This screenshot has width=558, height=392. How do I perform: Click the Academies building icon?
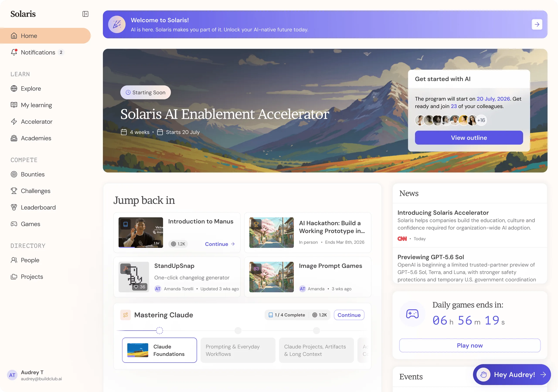(x=14, y=138)
